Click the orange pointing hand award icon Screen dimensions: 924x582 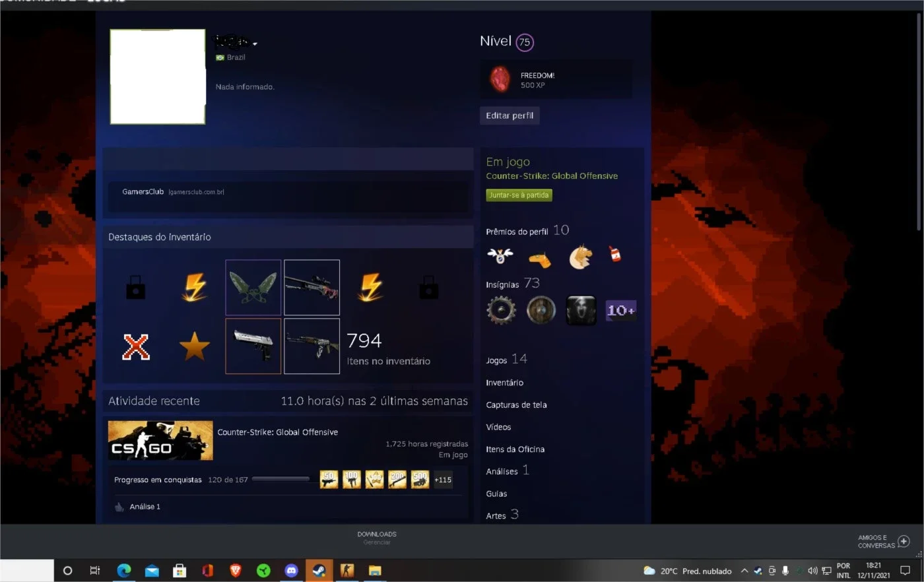540,259
